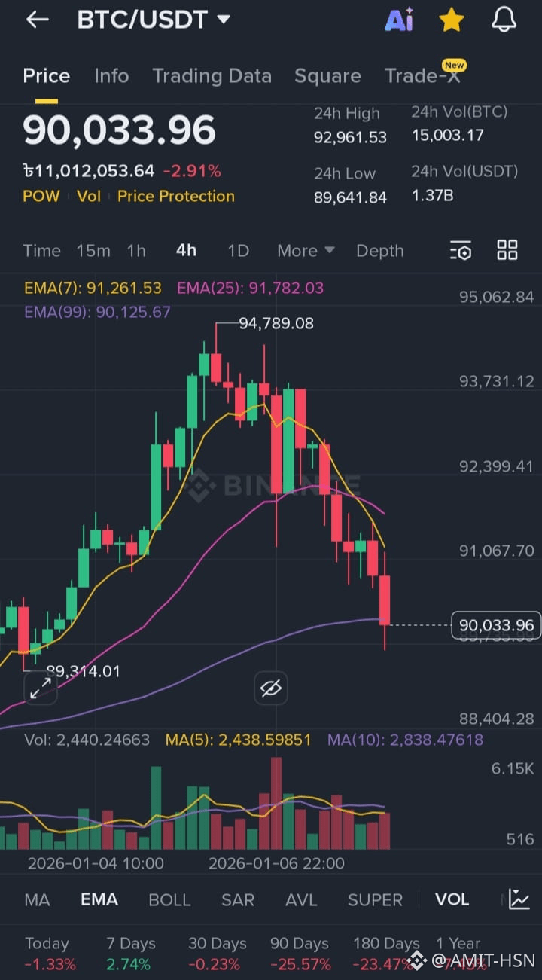Toggle the EMA indicator
Screen dimensions: 542x980
pos(99,899)
